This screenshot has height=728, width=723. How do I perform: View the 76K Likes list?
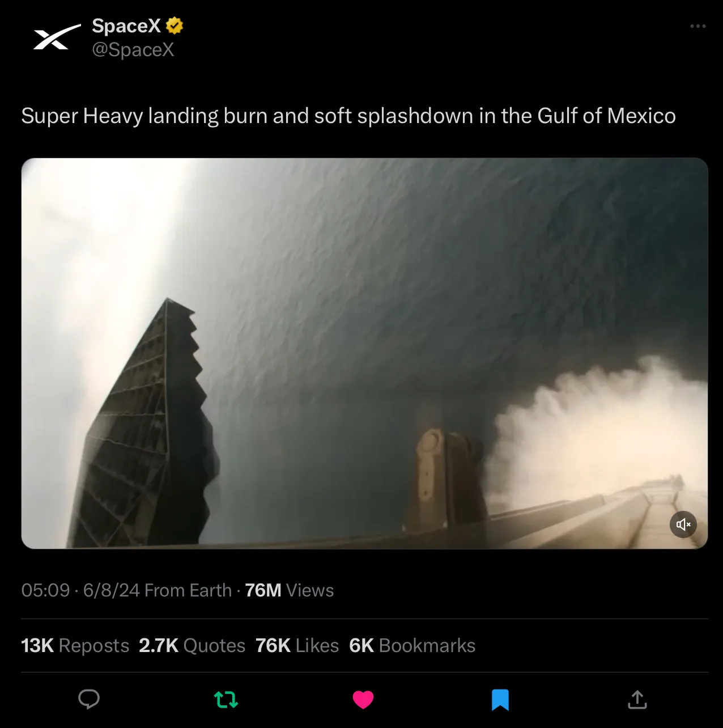(297, 645)
